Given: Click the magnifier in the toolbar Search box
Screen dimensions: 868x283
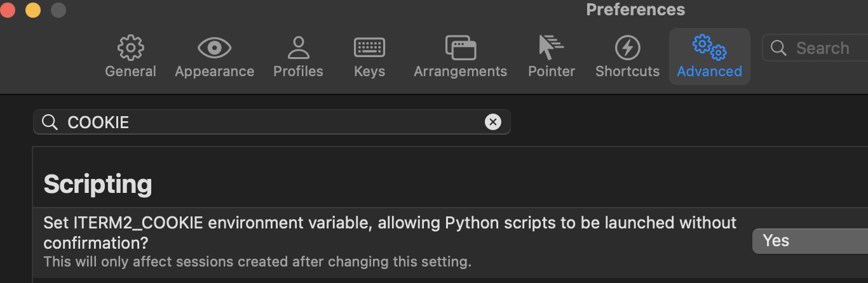Looking at the screenshot, I should click(778, 48).
